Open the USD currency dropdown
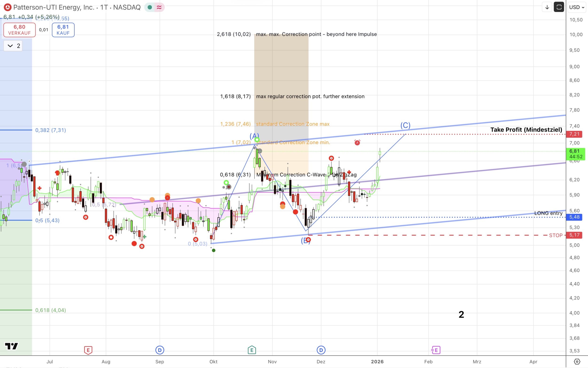Viewport: 588px width, 368px height. click(576, 7)
